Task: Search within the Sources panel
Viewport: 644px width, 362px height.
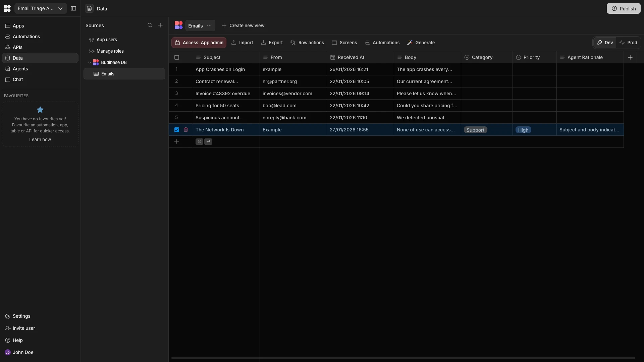Action: (x=150, y=25)
